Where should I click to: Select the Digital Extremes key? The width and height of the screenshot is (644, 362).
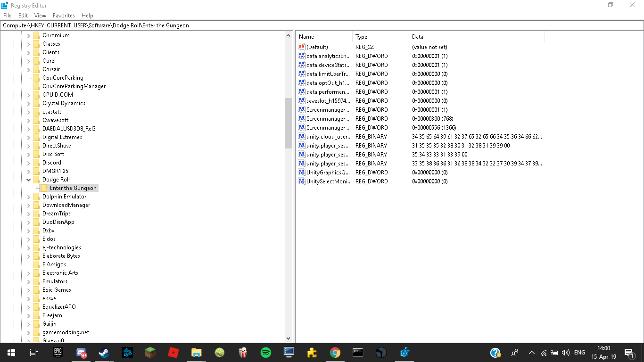[x=62, y=137]
